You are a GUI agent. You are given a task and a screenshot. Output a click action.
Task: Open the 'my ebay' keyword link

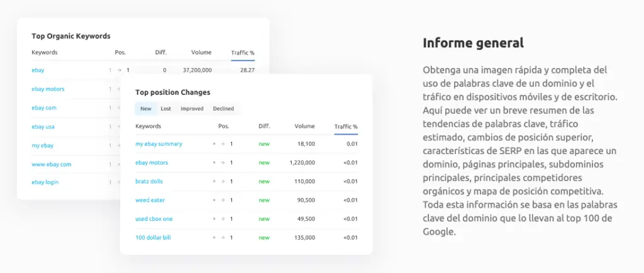[42, 146]
